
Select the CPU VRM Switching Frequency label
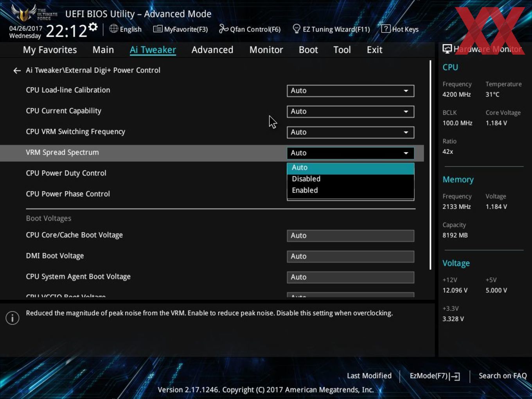click(x=75, y=132)
